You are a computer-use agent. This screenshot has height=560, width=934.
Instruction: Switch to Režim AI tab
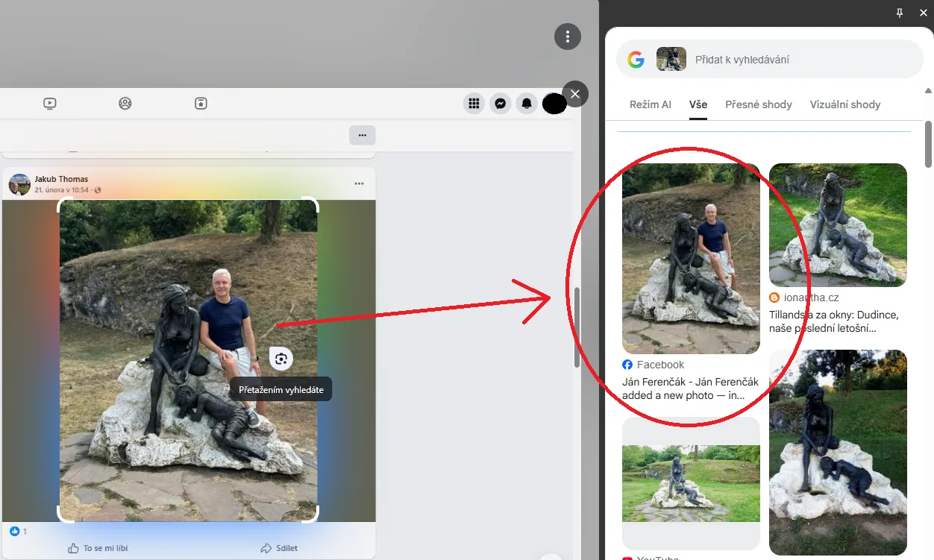click(651, 104)
